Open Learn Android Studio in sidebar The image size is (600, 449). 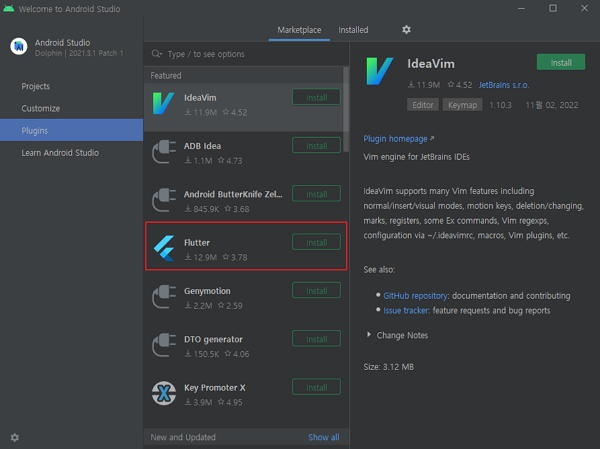click(72, 153)
